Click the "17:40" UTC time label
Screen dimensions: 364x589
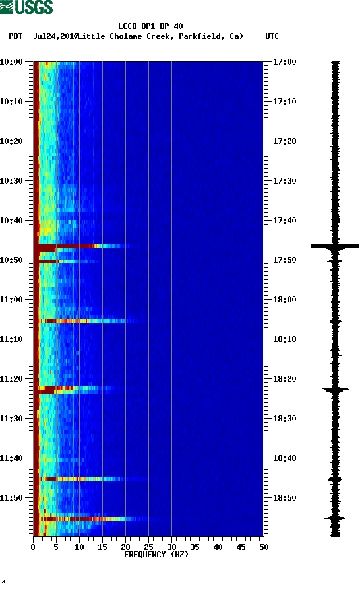(x=284, y=220)
